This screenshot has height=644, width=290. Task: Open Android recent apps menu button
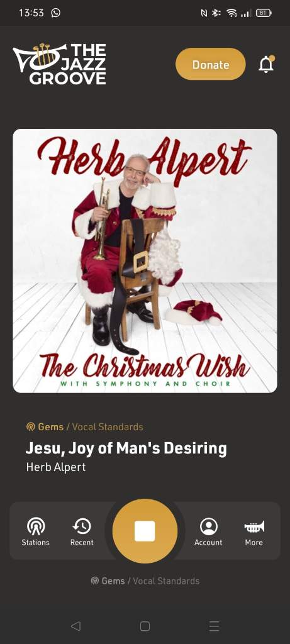click(214, 626)
